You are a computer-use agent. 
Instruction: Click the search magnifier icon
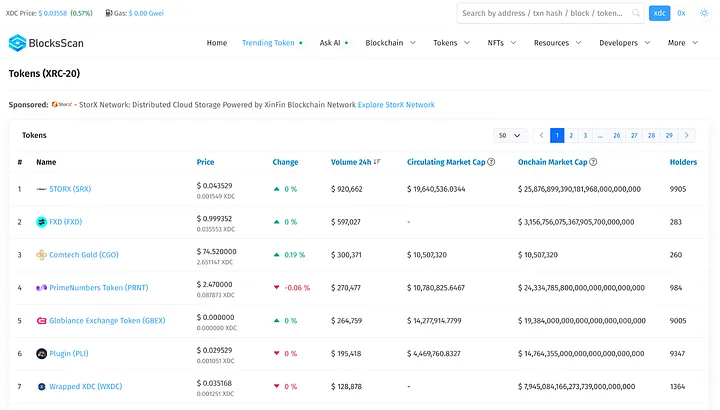click(x=636, y=13)
